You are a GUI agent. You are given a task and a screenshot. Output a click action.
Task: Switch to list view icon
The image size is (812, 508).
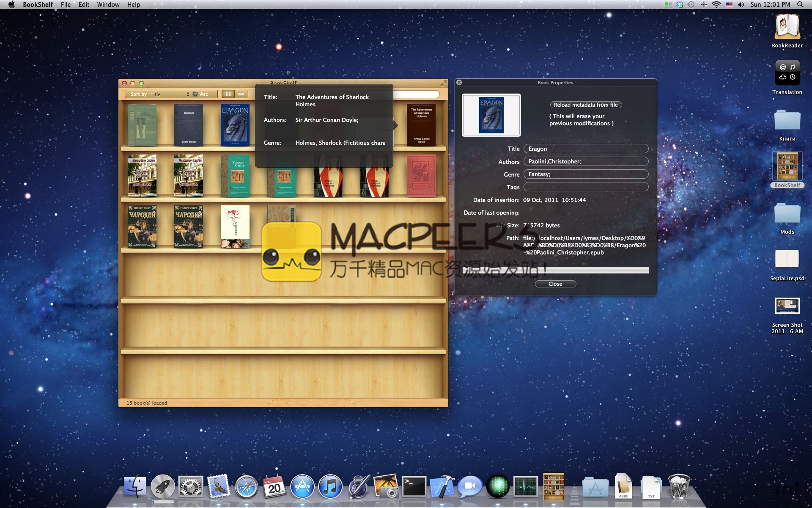point(241,94)
